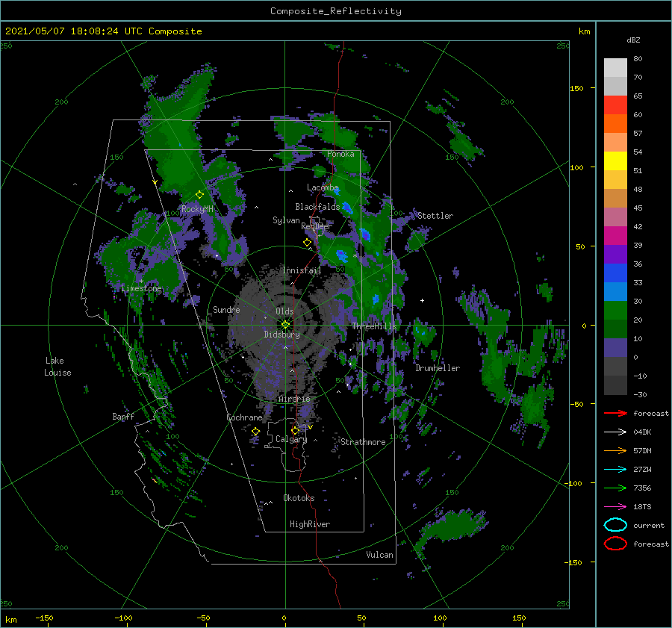Click the Innisfail city label
Screen dimensions: 672x628
(x=302, y=270)
